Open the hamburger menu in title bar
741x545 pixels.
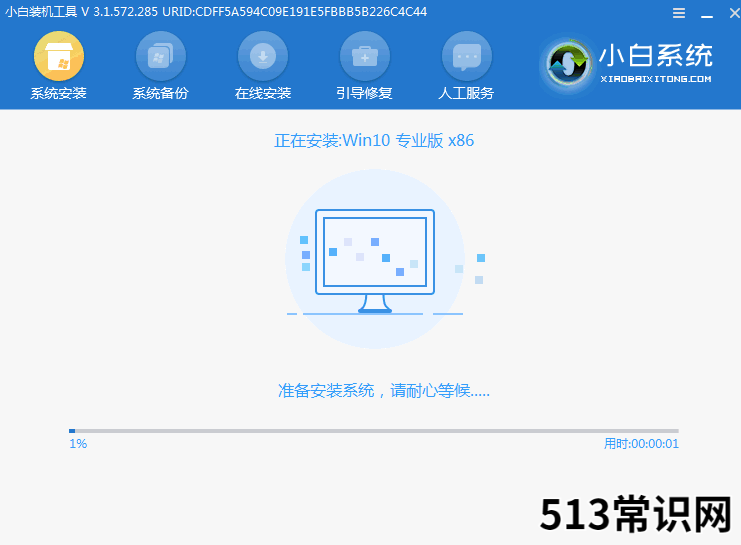679,13
